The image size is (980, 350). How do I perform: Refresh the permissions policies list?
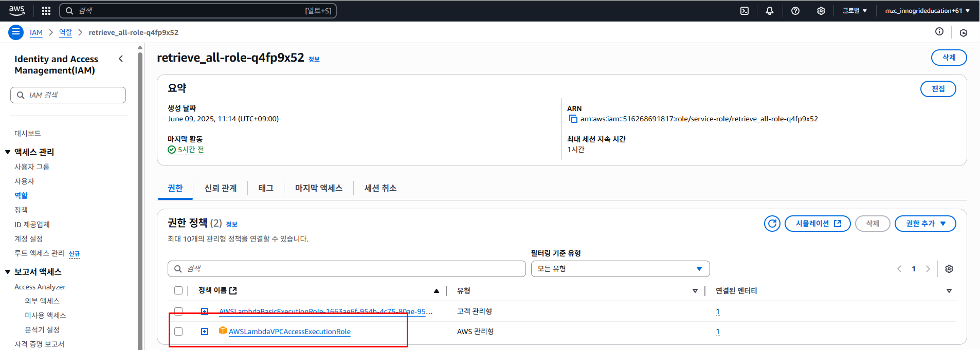(772, 224)
